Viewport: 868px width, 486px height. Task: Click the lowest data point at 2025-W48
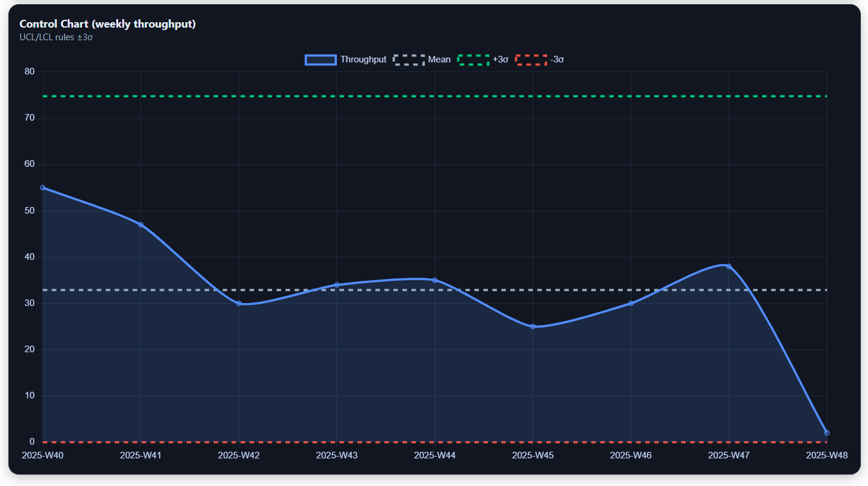826,433
